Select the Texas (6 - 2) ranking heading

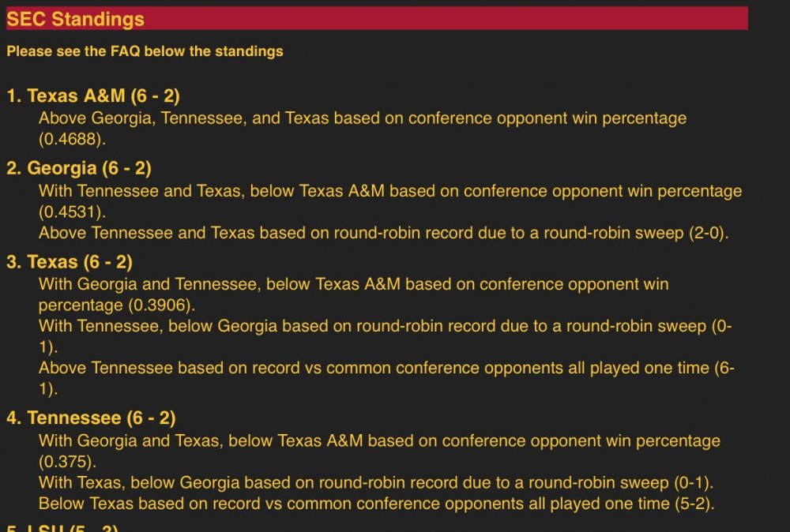point(71,262)
